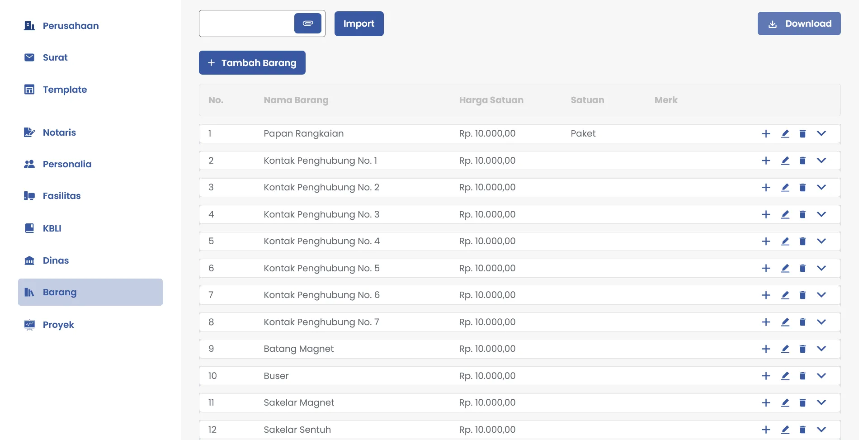Screen dimensions: 868x440
Task: Edit the Sakelar Sentuh item
Action: (x=785, y=430)
